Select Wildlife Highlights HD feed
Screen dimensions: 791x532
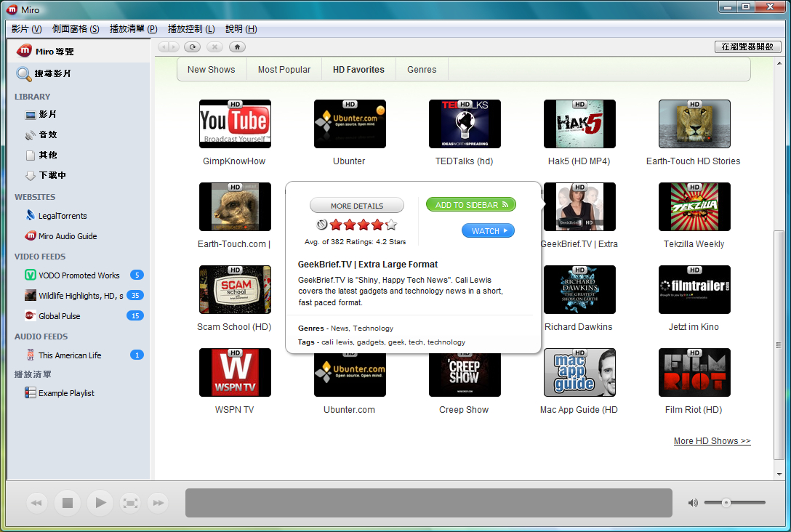pos(79,296)
